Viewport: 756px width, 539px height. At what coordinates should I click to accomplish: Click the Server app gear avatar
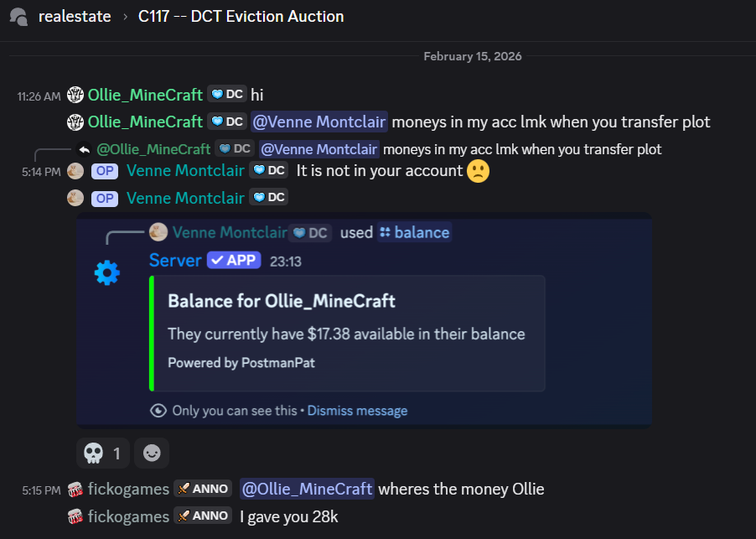click(x=107, y=272)
